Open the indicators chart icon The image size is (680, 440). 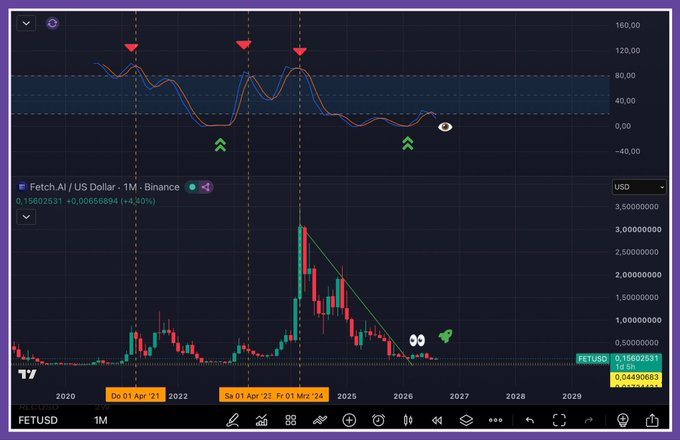[x=262, y=420]
